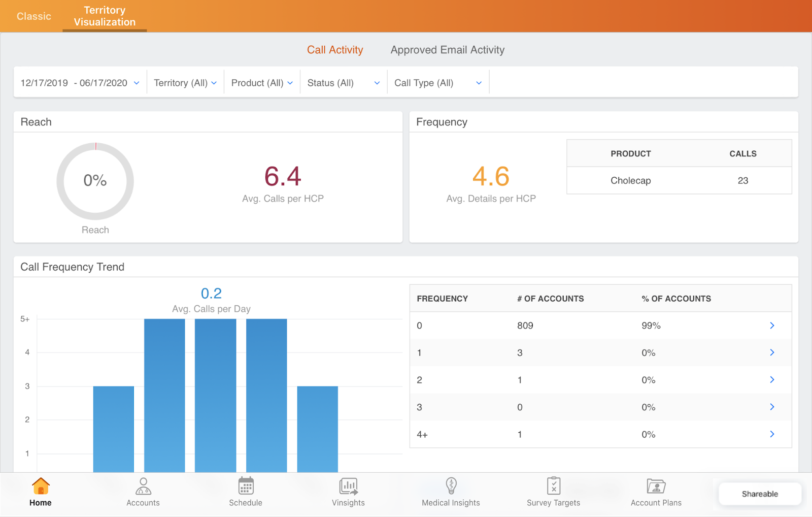Open Medical Insights lightbulb icon

point(451,487)
